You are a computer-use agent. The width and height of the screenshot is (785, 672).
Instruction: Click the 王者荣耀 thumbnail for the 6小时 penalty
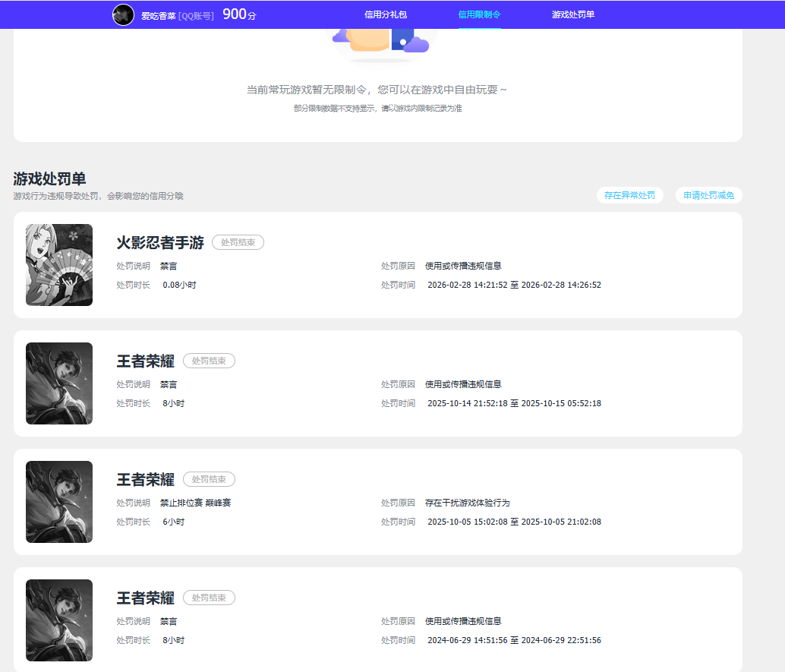(59, 502)
